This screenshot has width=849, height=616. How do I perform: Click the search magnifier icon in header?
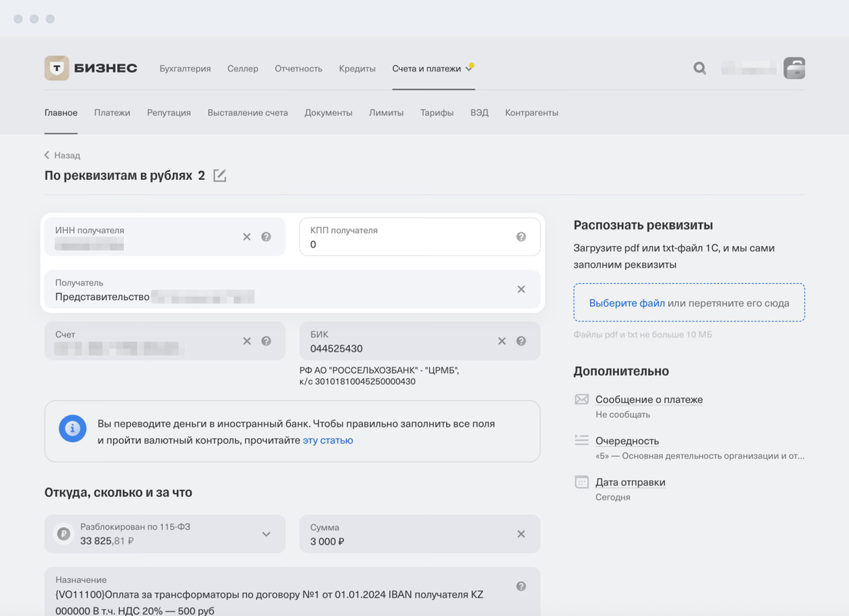click(699, 68)
